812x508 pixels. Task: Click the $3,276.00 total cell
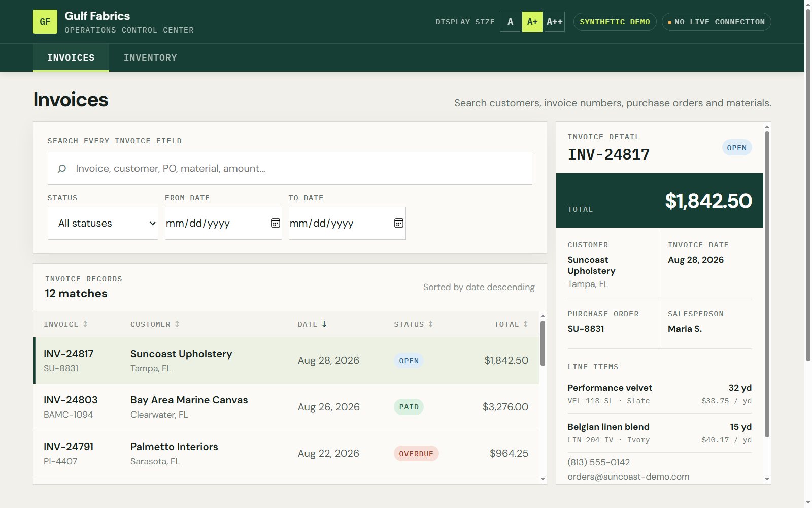(505, 407)
